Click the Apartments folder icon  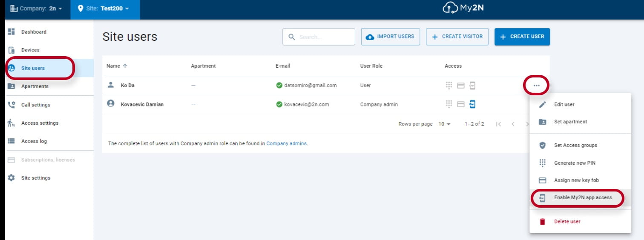12,86
